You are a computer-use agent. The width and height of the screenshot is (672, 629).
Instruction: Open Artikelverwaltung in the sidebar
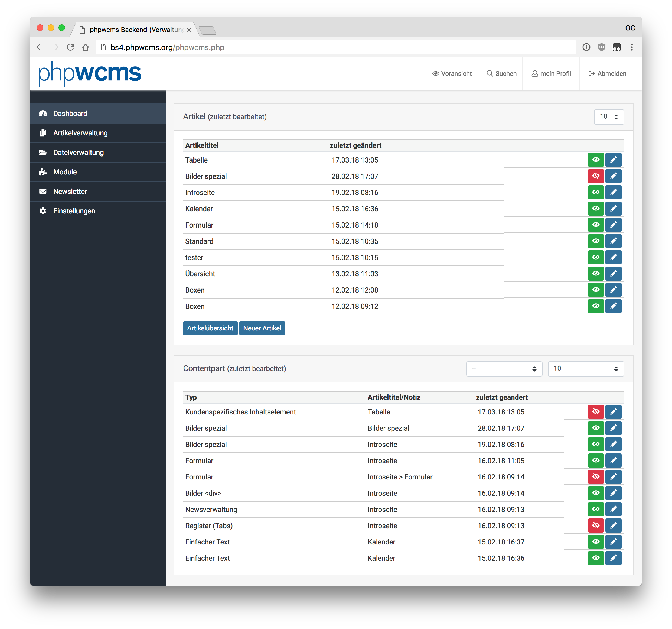(x=80, y=133)
